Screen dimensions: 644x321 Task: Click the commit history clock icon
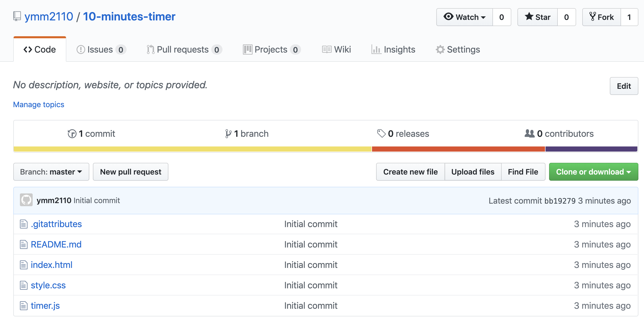72,134
